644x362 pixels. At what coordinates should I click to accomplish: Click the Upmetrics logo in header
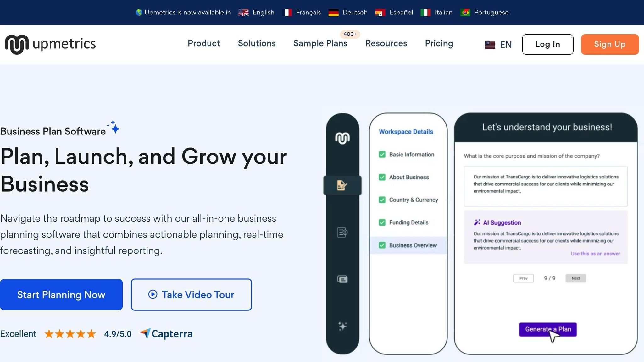click(50, 44)
